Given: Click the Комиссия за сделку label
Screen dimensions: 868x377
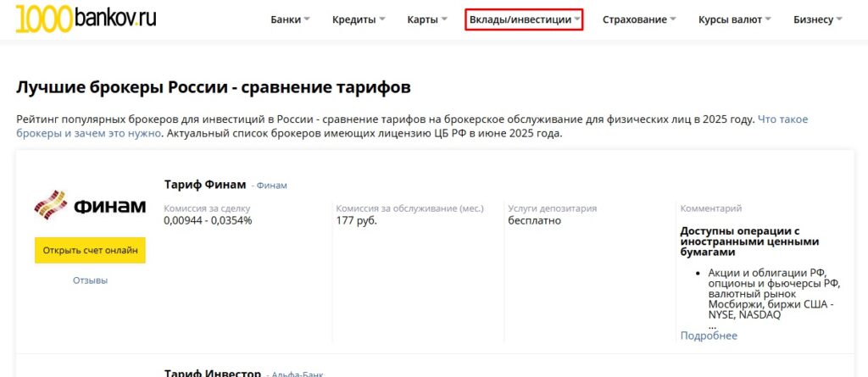Looking at the screenshot, I should [x=207, y=208].
